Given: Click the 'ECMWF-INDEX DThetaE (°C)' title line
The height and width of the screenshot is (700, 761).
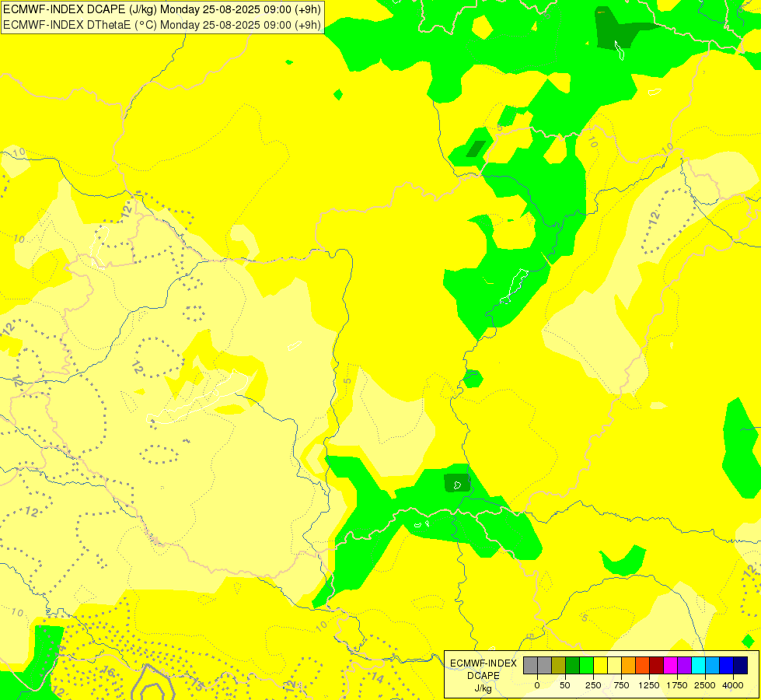Looking at the screenshot, I should pos(162,25).
